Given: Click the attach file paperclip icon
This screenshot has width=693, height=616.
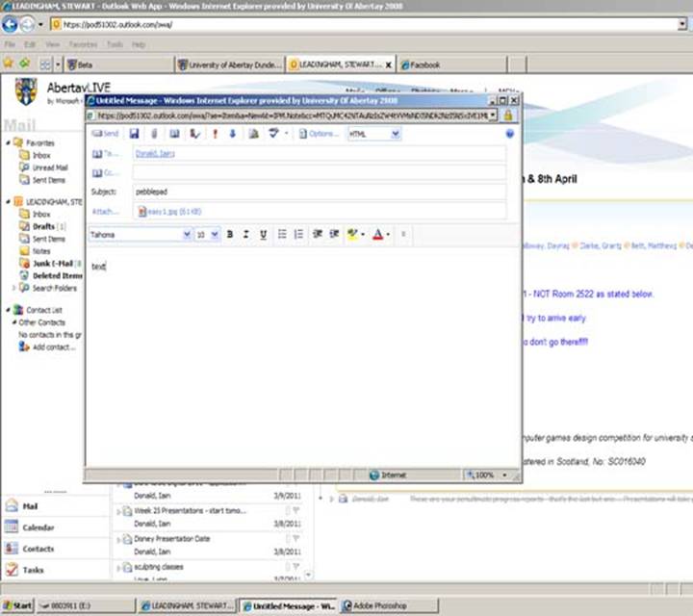Looking at the screenshot, I should coord(154,134).
